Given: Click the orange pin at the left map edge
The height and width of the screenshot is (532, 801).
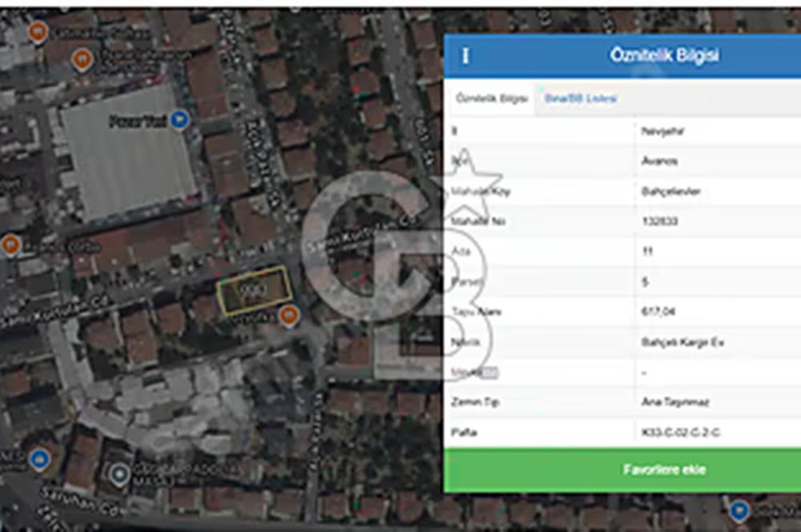Looking at the screenshot, I should pos(10,245).
